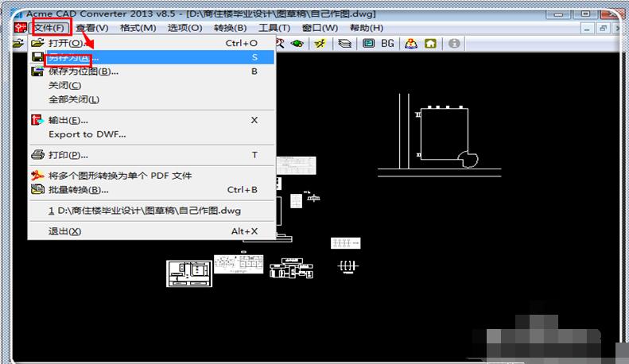Click the green eye view toolbar icon
Screen dimensions: 629x364
point(297,43)
